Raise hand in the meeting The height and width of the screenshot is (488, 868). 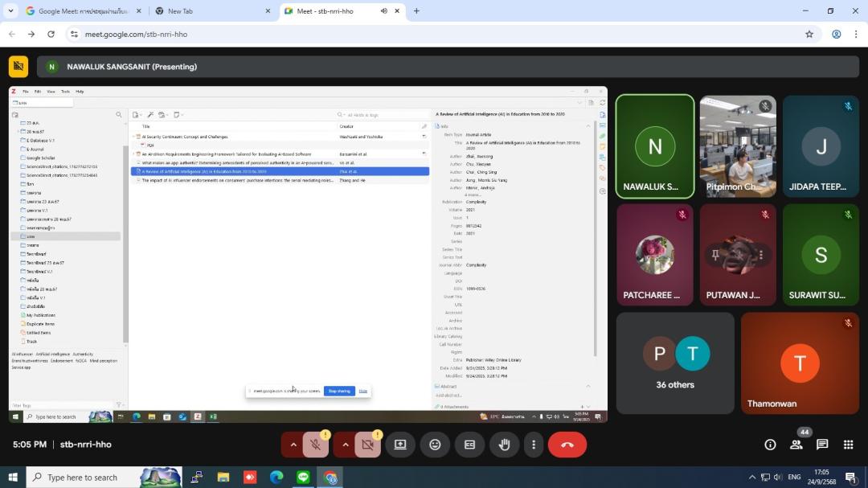[505, 445]
